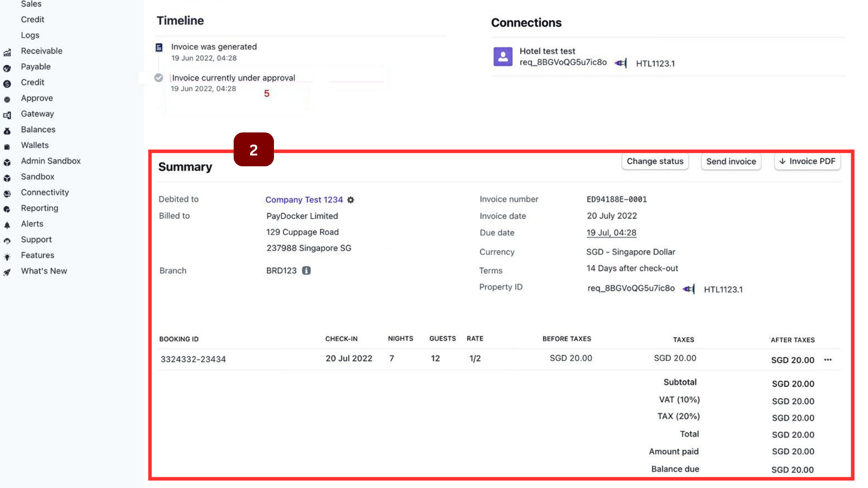The image size is (868, 488).
Task: Click the Hotel test test avatar icon
Action: coord(503,57)
